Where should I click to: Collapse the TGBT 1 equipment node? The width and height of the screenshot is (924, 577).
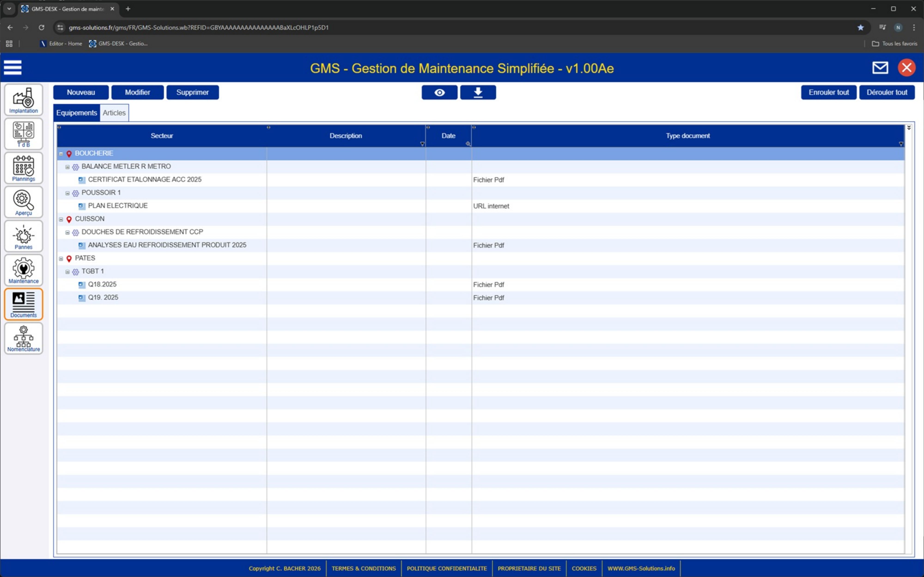point(67,272)
